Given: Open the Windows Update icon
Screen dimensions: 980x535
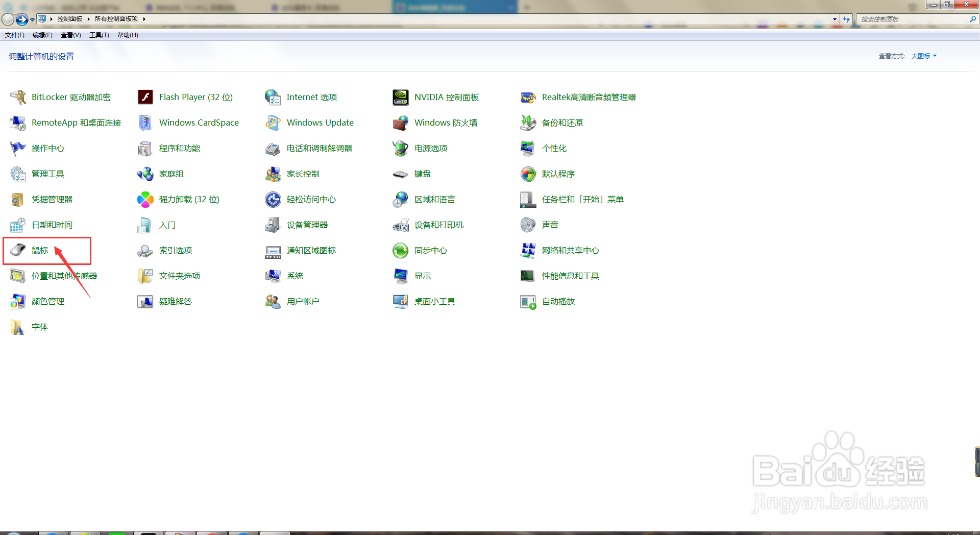Looking at the screenshot, I should (x=273, y=123).
